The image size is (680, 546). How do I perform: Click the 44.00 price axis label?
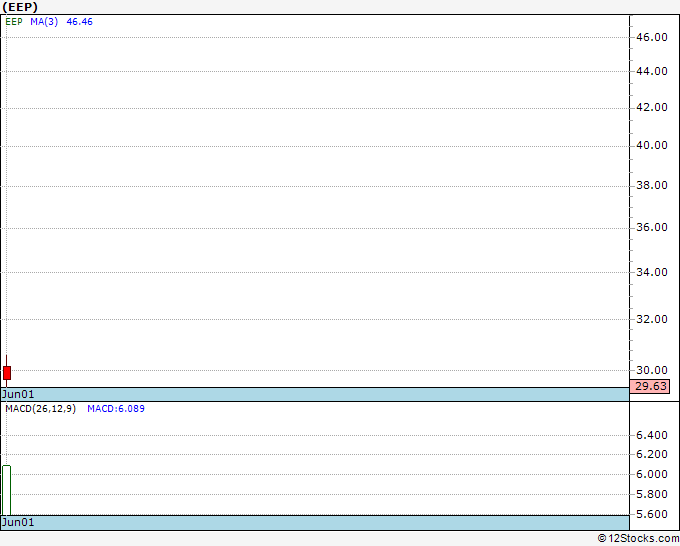(x=652, y=71)
